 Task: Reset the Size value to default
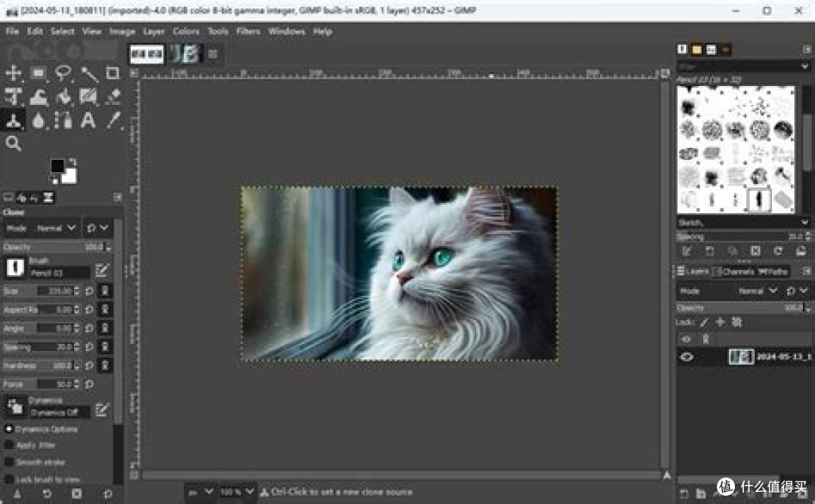[x=89, y=291]
